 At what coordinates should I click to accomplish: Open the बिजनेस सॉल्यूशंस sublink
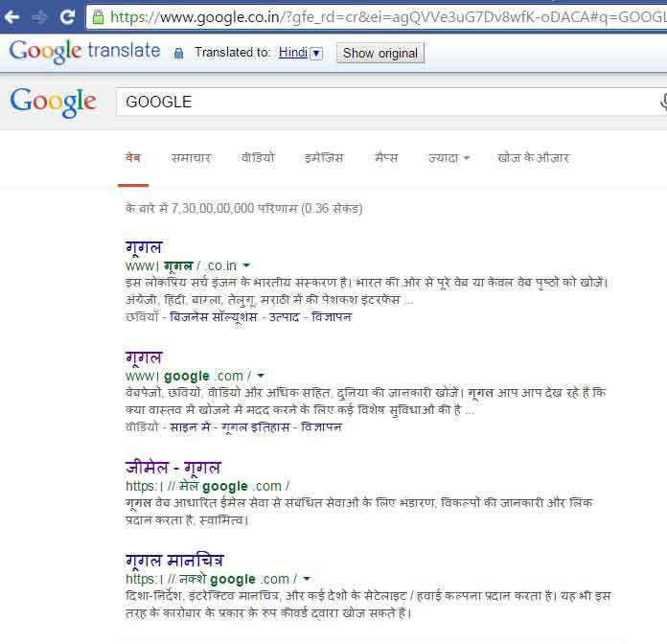pos(213,317)
